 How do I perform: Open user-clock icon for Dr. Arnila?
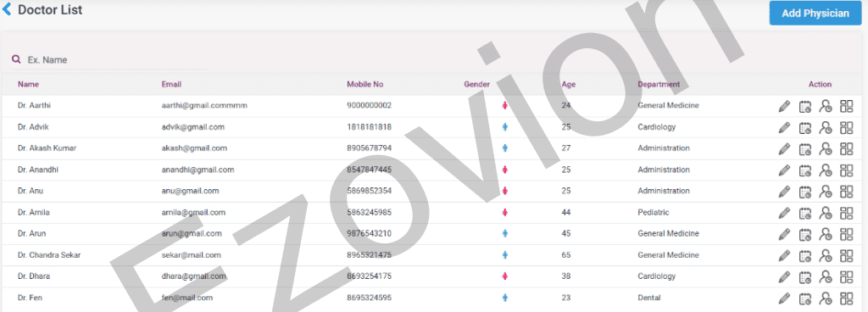coord(826,213)
